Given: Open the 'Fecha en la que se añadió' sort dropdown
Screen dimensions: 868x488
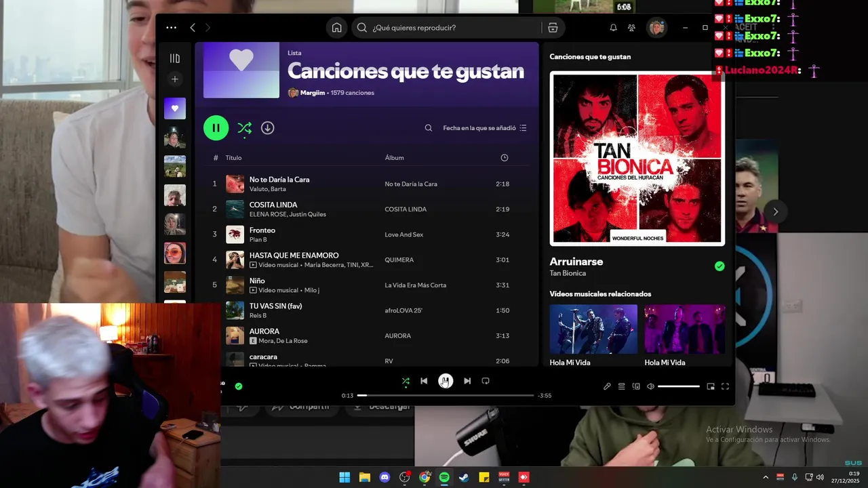Looking at the screenshot, I should [x=485, y=127].
